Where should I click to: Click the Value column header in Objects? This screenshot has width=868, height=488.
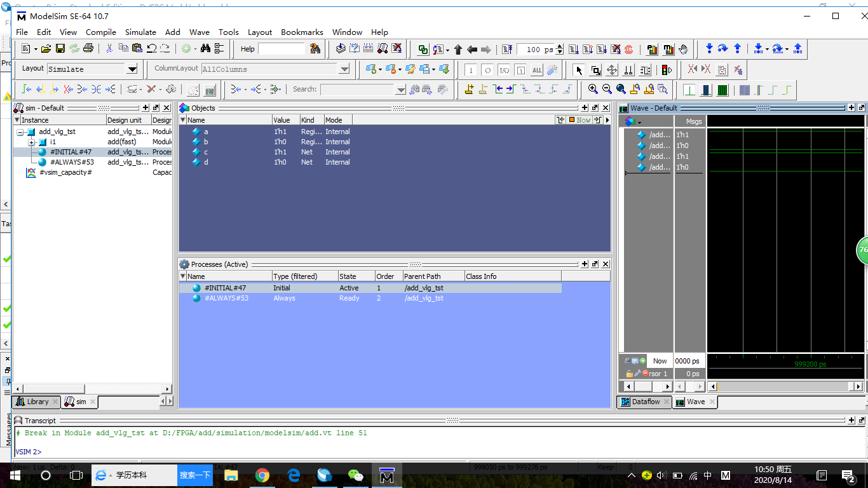[x=285, y=120]
